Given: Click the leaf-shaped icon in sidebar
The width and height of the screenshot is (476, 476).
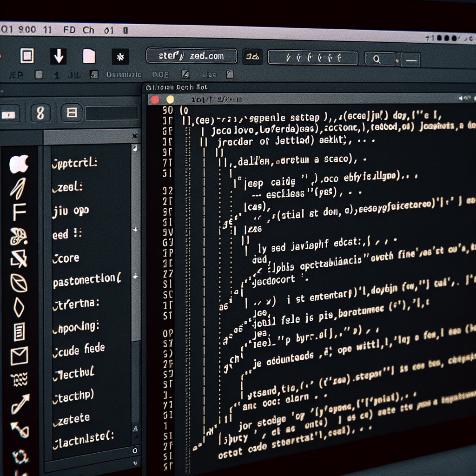Looking at the screenshot, I should (x=19, y=282).
